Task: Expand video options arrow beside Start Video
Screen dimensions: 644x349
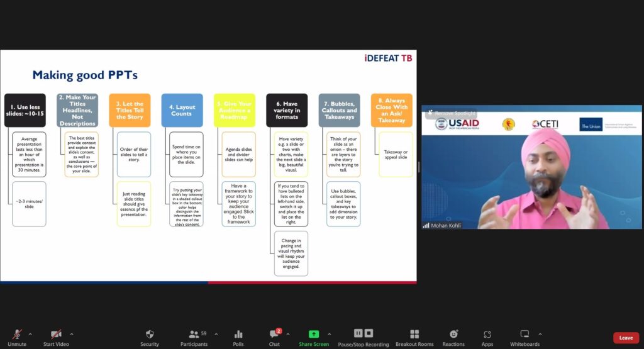Action: point(72,334)
